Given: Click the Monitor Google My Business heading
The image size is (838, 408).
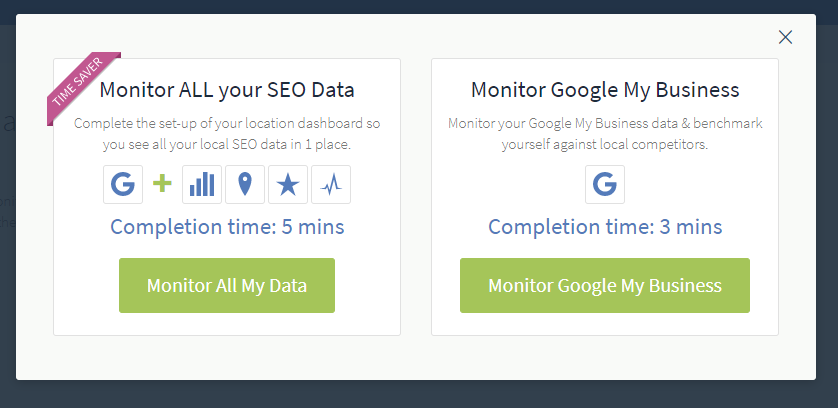Looking at the screenshot, I should [x=605, y=90].
